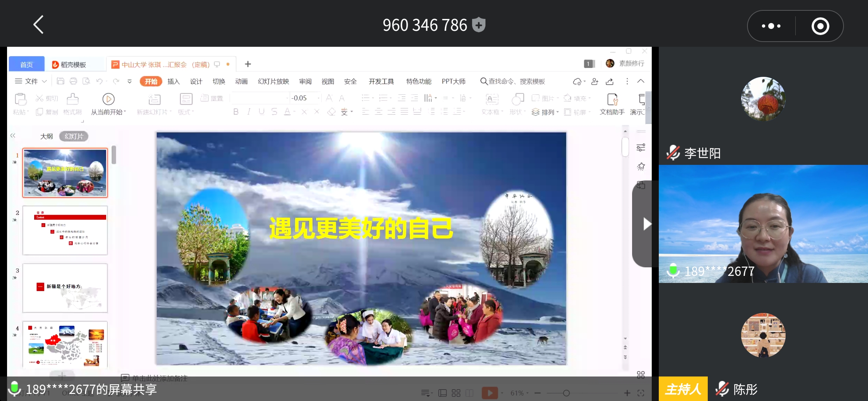Click the Shapes icon in ribbon
This screenshot has height=401, width=868.
(x=518, y=99)
